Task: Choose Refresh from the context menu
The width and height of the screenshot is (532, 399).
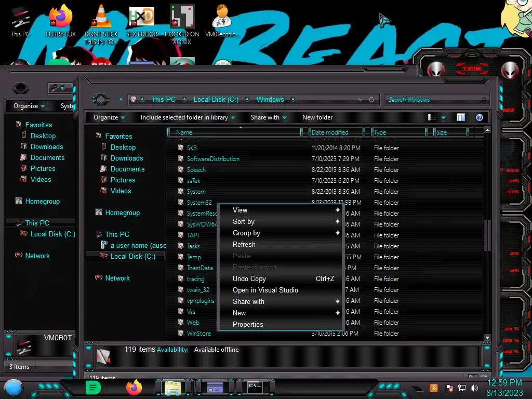Action: coord(281,244)
